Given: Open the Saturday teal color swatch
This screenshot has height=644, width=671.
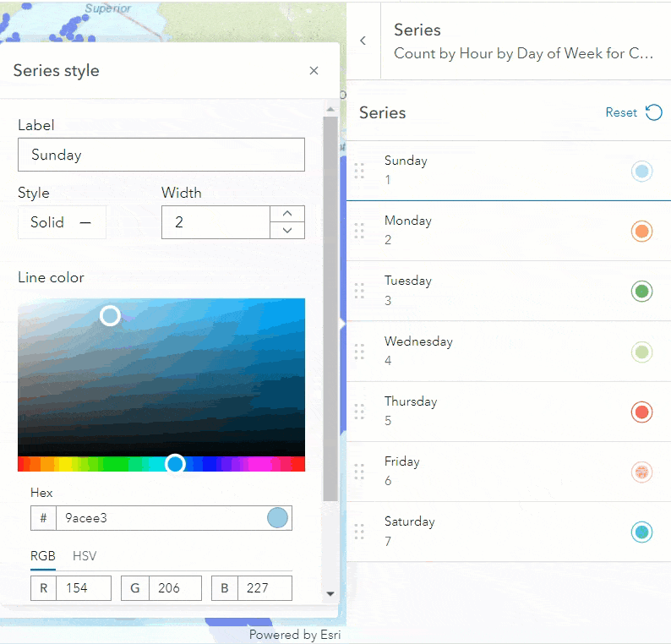Looking at the screenshot, I should tap(641, 532).
